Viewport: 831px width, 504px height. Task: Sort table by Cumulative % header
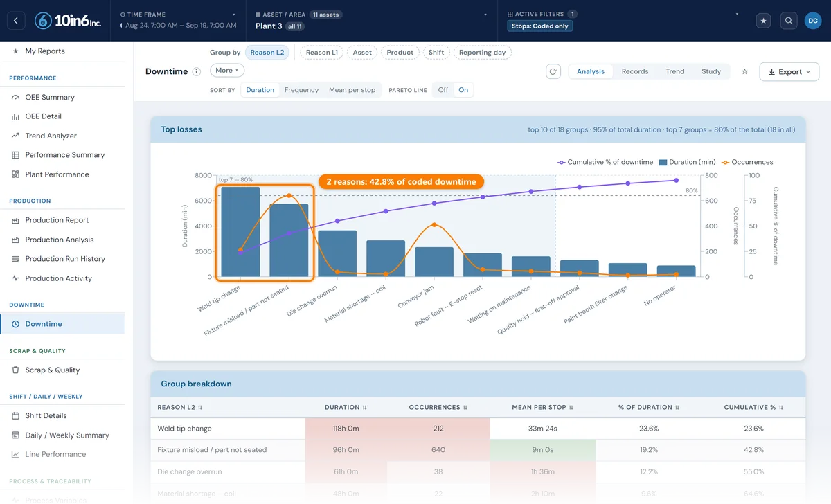753,408
